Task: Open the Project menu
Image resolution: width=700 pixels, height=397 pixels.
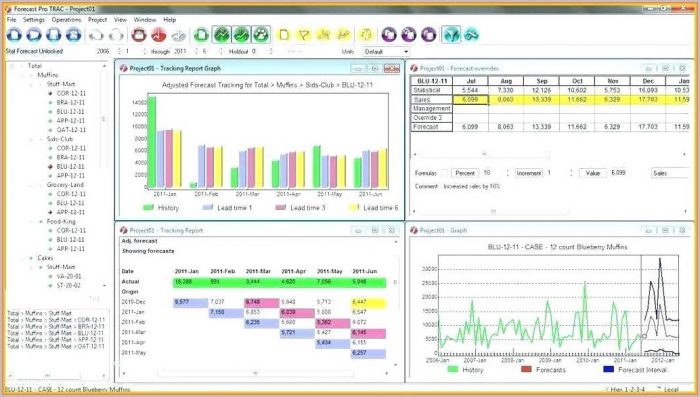Action: pos(97,20)
